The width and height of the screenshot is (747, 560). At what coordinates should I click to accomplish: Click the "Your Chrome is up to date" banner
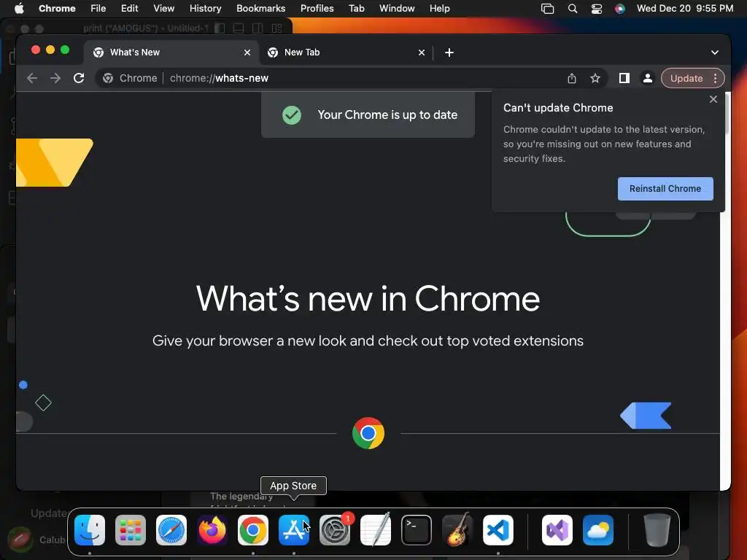(368, 114)
